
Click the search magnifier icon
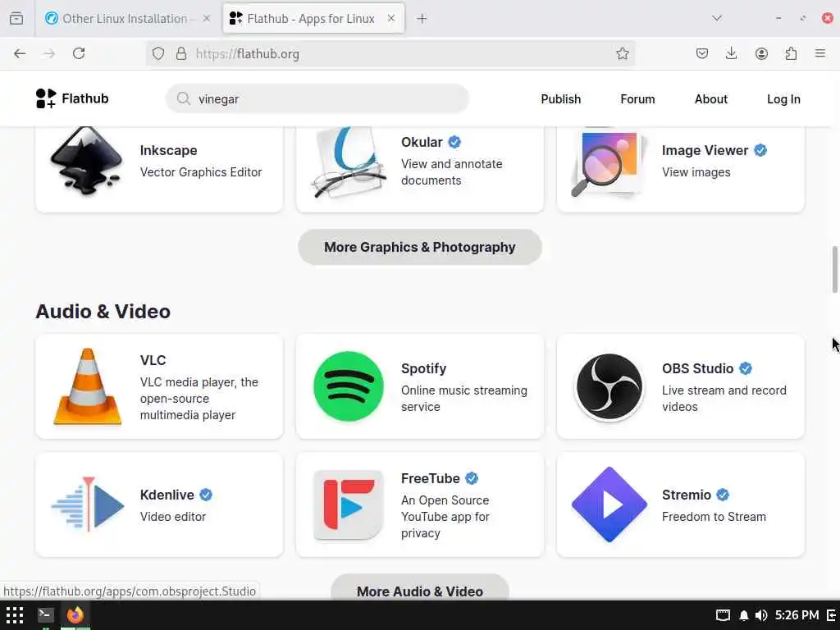pyautogui.click(x=183, y=98)
